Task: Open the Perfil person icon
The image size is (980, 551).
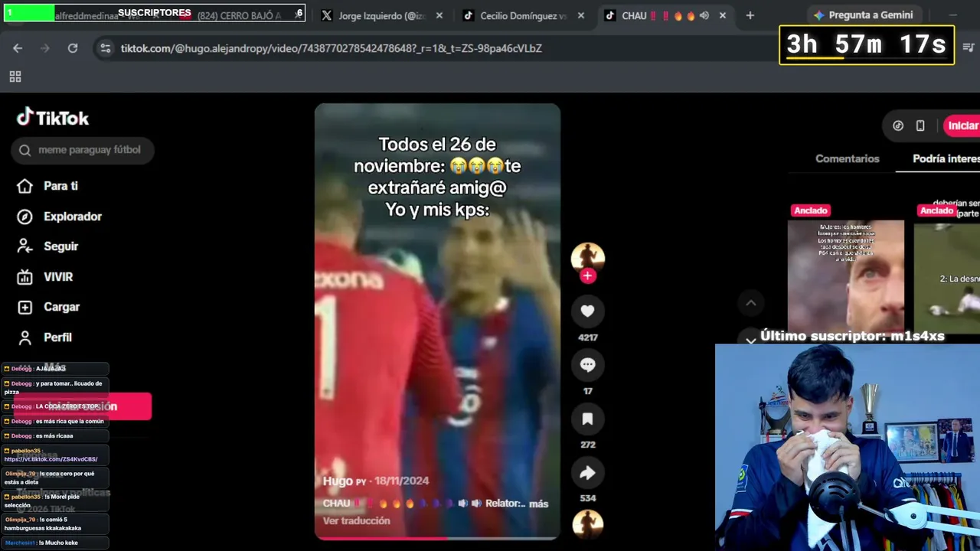Action: [25, 337]
